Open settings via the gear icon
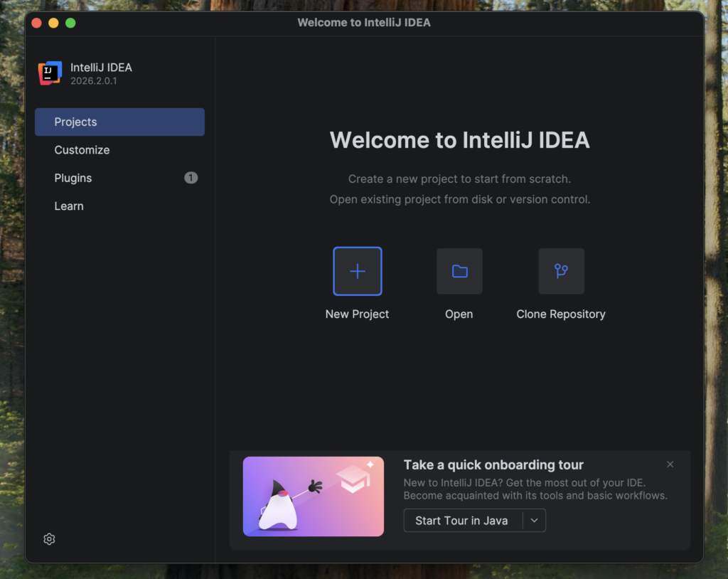Viewport: 728px width, 579px height. (x=49, y=538)
